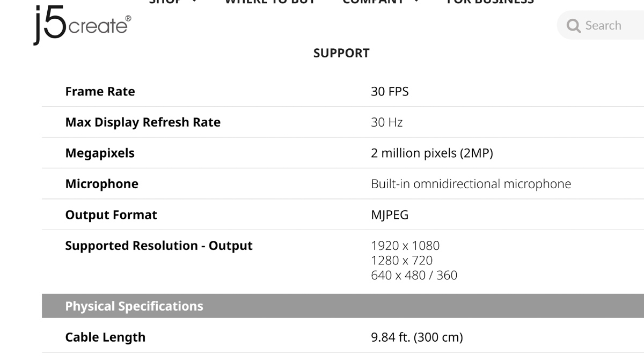Click the Frame Rate row label
The width and height of the screenshot is (644, 362).
tap(100, 92)
